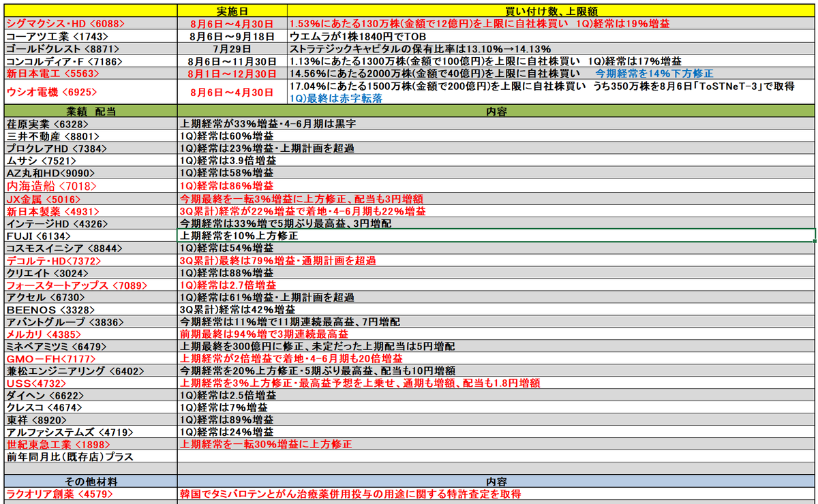Select the cell デコルテ・HD<7372>
Screen dimensions: 818x504
pos(90,260)
